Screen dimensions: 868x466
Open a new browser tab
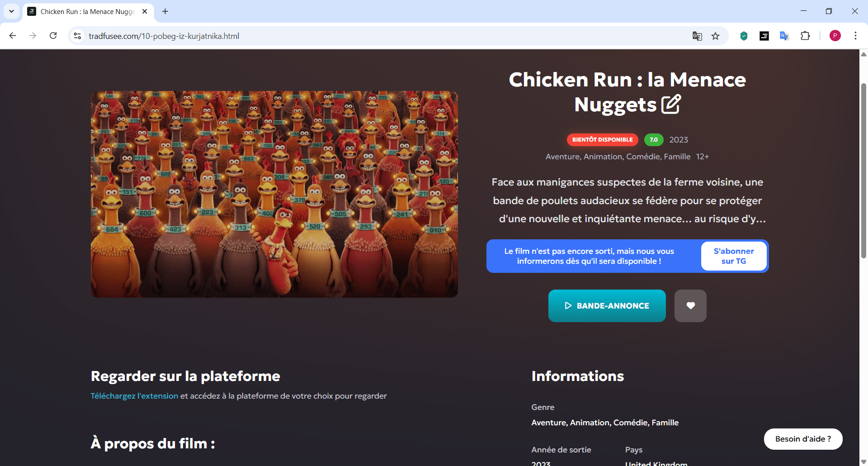165,11
